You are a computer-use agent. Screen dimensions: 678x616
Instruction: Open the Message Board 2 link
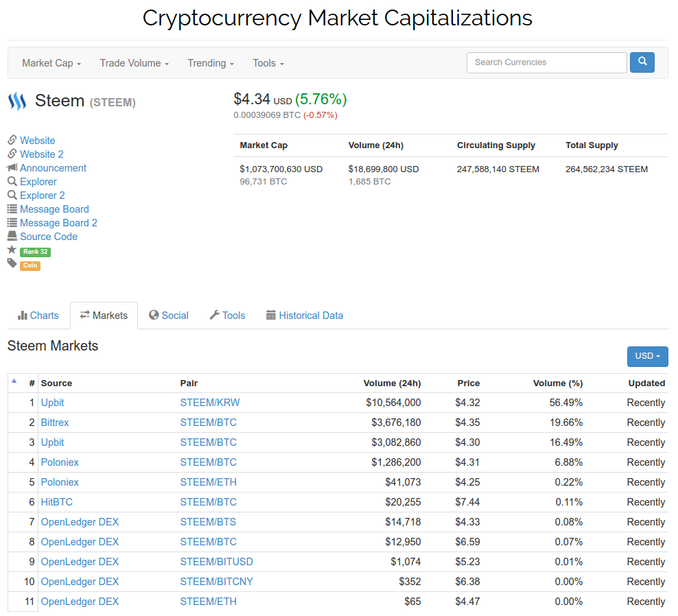(x=58, y=223)
